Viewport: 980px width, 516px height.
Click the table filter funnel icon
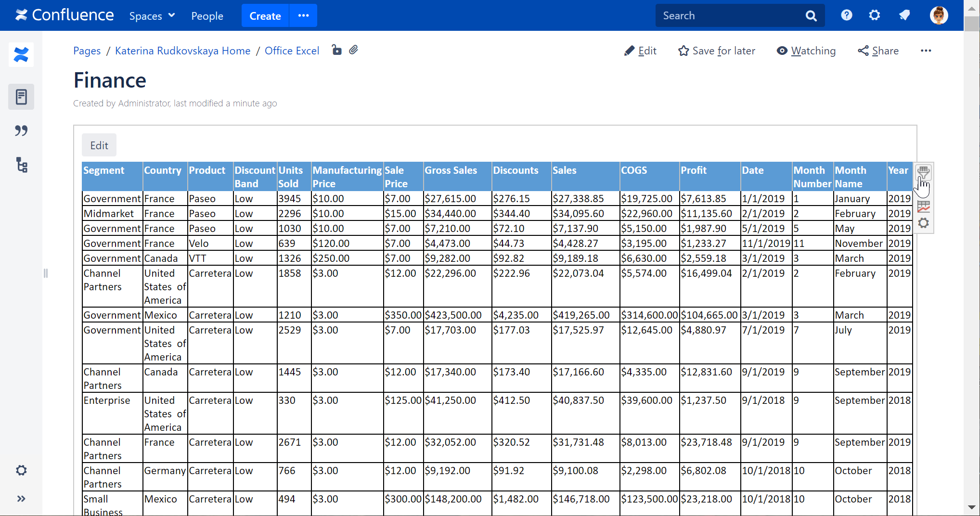pos(923,172)
